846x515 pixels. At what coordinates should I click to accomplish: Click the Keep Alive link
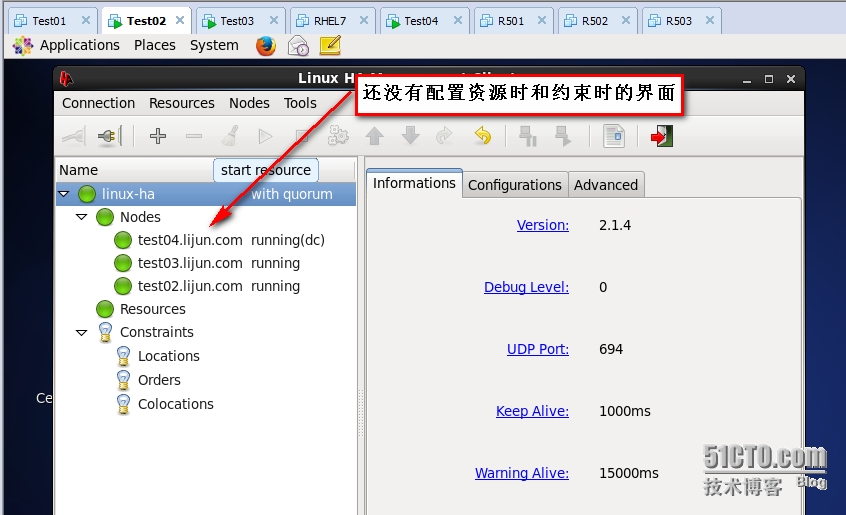(x=532, y=411)
